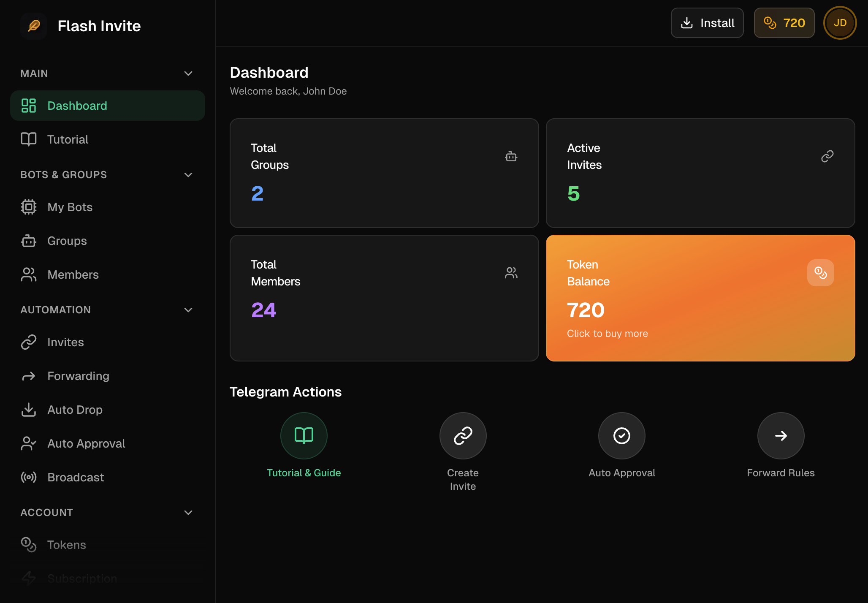Screen dimensions: 868x603
Task: Click the Groups icon in sidebar
Action: click(28, 241)
